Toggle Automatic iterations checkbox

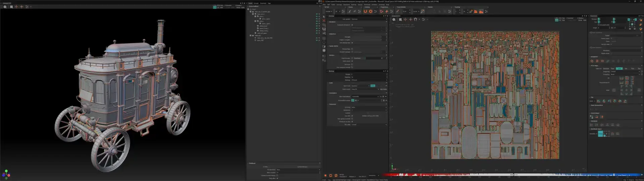click(x=352, y=25)
